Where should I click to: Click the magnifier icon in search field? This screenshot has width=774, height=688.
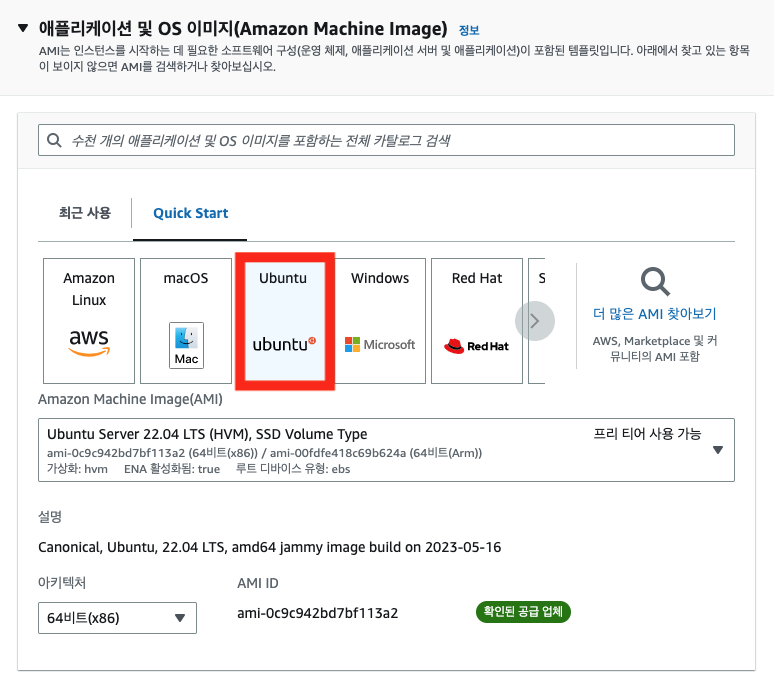(x=54, y=140)
